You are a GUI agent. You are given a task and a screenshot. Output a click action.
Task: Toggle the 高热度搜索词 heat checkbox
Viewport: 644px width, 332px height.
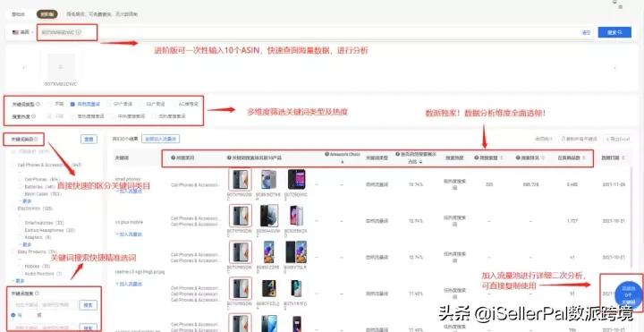(72, 116)
